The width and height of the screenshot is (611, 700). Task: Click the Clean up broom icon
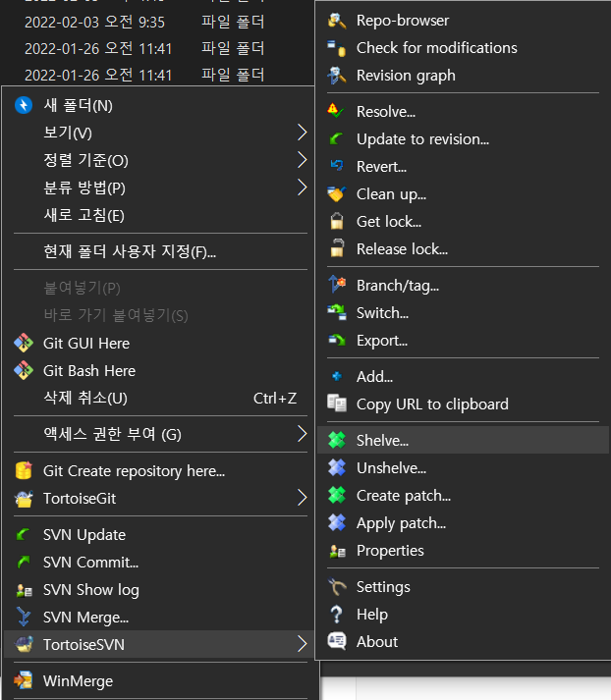337,194
